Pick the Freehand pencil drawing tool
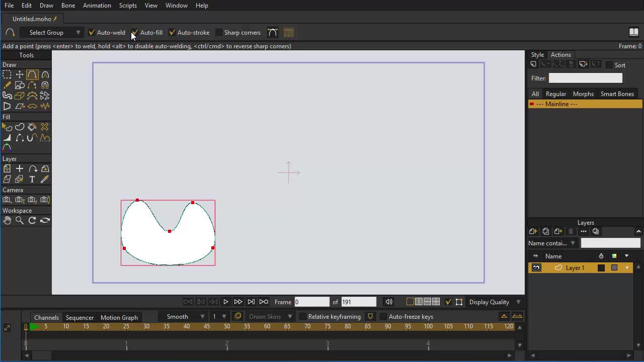644x362 pixels. (7, 85)
